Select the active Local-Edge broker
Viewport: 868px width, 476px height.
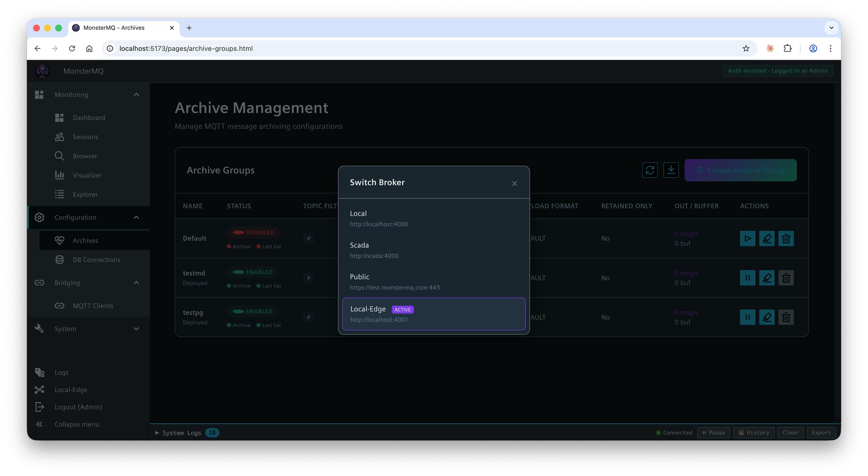434,314
